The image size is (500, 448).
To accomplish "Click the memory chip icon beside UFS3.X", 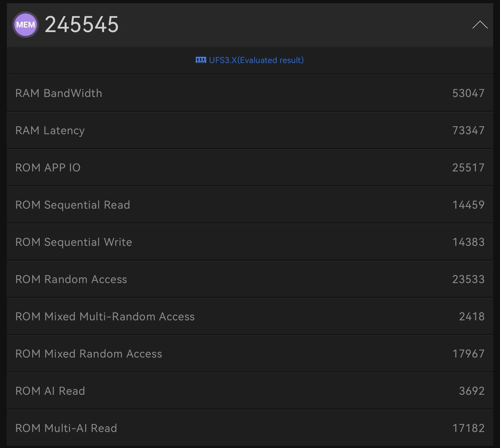I will (201, 60).
